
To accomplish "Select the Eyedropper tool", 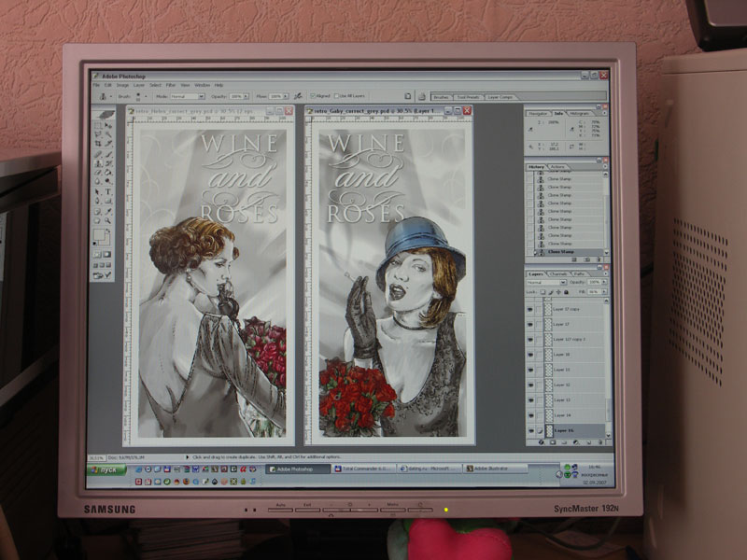I will (108, 212).
